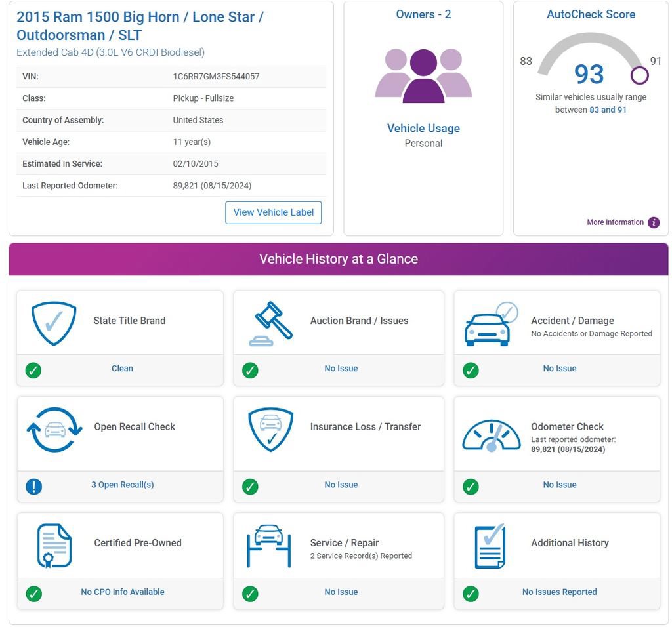Click blue exclamation alert beside Open Recalls
Image resolution: width=672 pixels, height=627 pixels.
tap(34, 487)
